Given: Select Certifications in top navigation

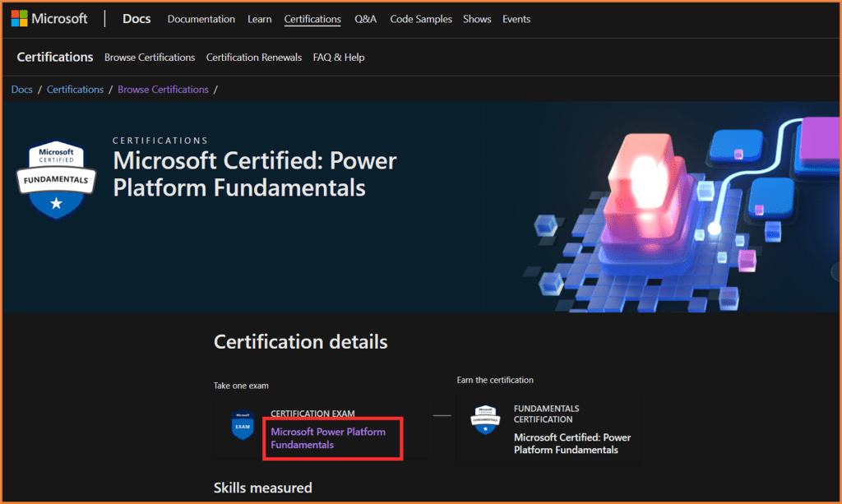Looking at the screenshot, I should point(312,19).
